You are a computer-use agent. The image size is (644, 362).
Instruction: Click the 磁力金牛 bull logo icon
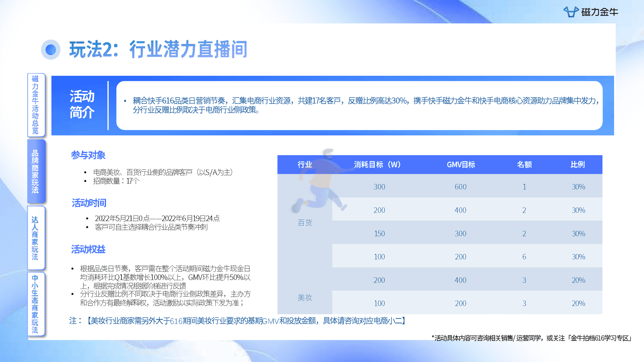click(571, 12)
